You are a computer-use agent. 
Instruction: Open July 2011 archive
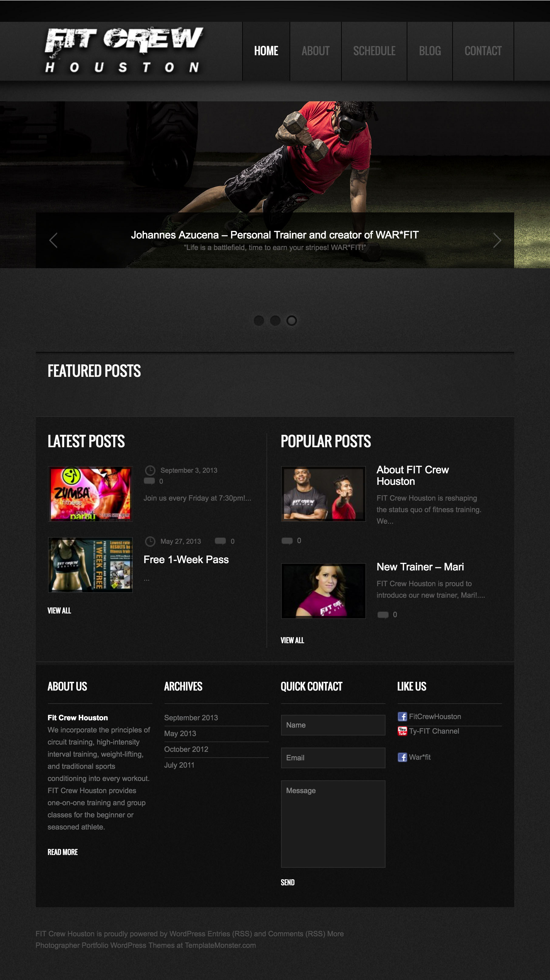[x=179, y=765]
